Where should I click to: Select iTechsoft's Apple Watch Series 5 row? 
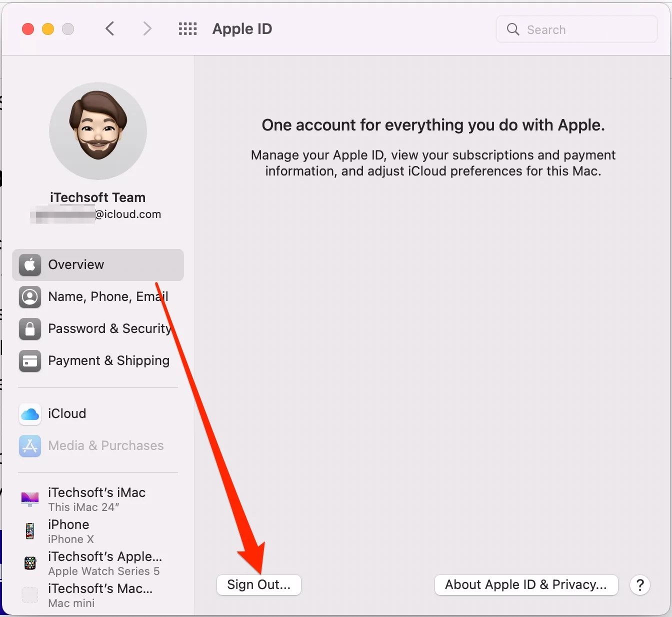click(98, 563)
